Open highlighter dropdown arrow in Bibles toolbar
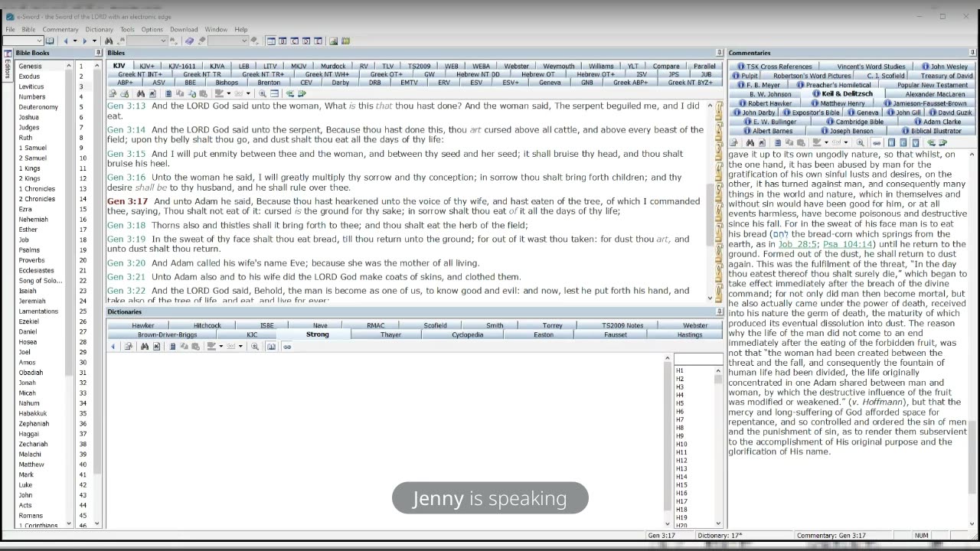 pos(229,93)
